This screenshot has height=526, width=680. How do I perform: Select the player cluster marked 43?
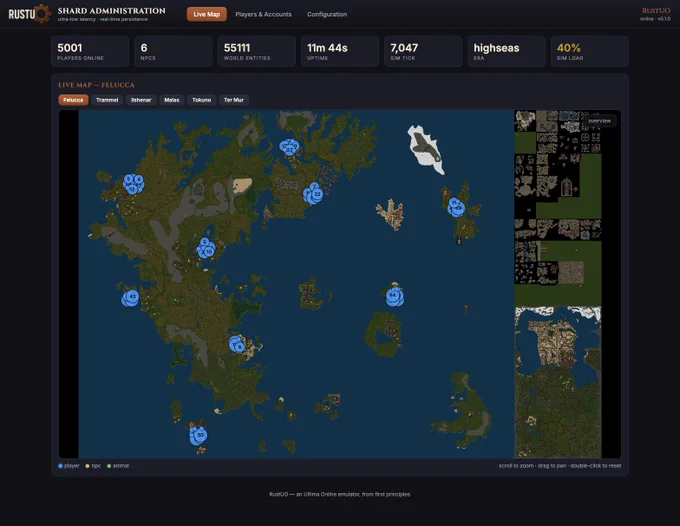pyautogui.click(x=131, y=298)
